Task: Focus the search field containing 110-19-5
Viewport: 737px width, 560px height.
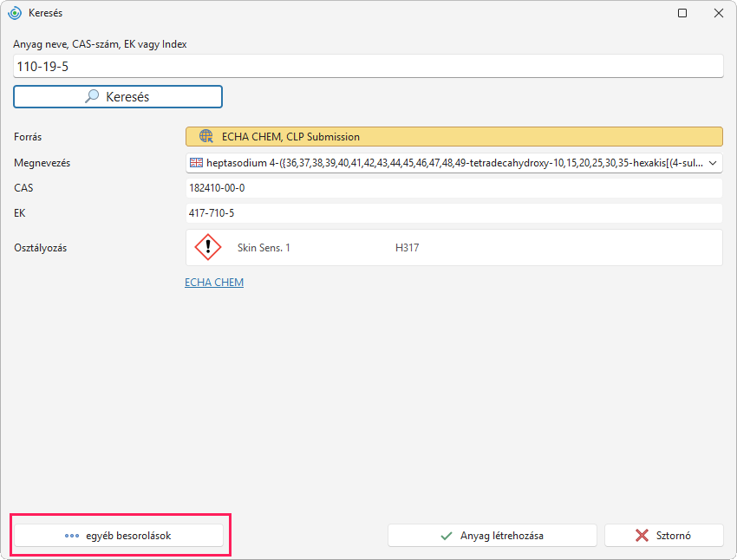Action: [368, 66]
